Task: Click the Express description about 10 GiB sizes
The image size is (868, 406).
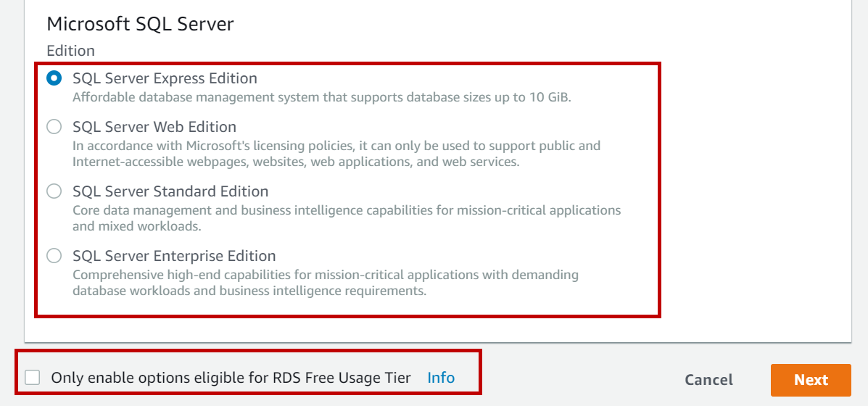Action: coord(321,97)
